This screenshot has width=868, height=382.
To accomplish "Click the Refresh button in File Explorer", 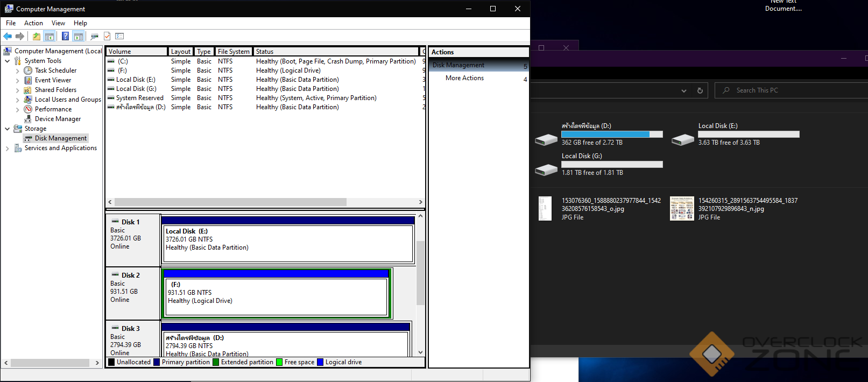I will point(700,90).
